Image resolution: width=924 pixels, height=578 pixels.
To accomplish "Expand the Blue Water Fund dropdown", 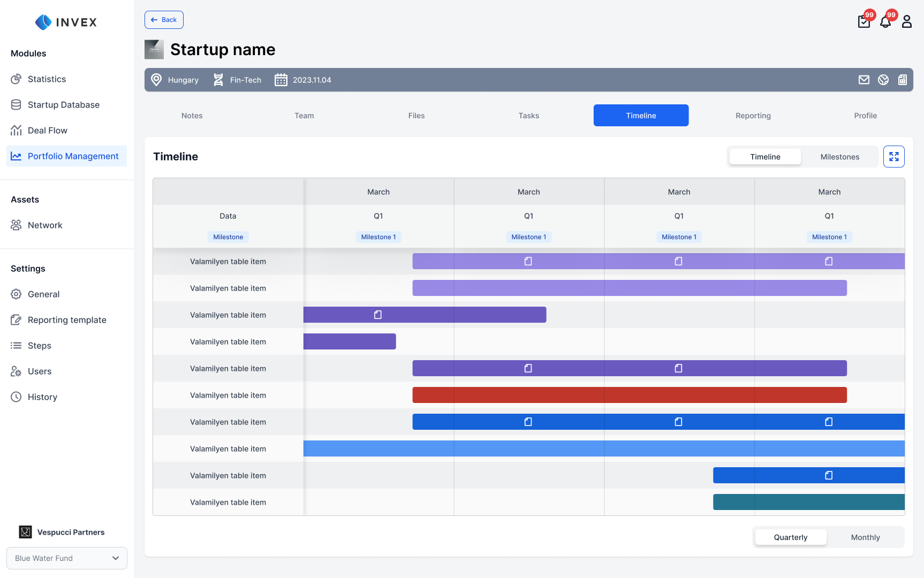I will tap(67, 558).
